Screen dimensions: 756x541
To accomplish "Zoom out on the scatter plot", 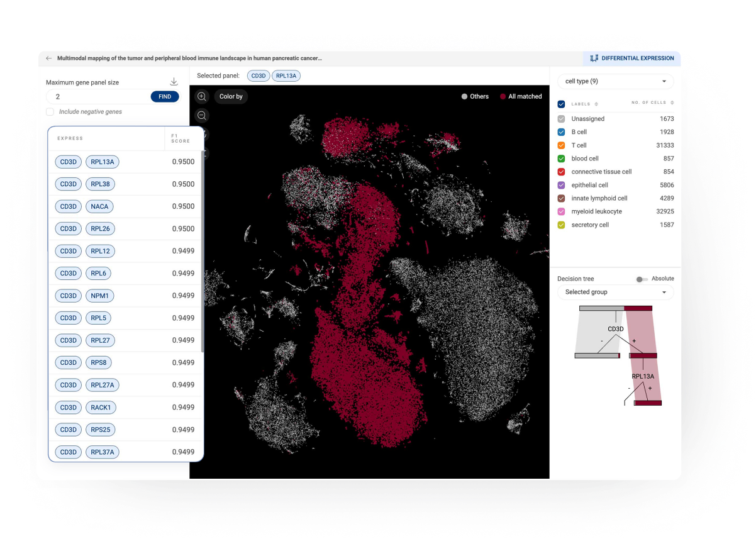I will [202, 115].
